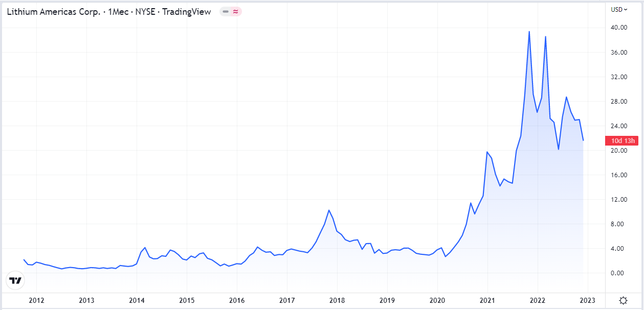Click the 40.00 price scale label
Image resolution: width=644 pixels, height=310 pixels.
coord(619,28)
